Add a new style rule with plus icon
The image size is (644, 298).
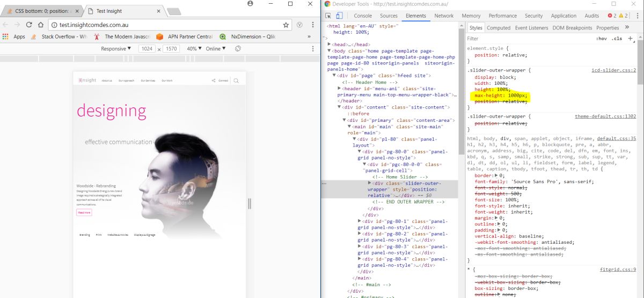pos(631,39)
